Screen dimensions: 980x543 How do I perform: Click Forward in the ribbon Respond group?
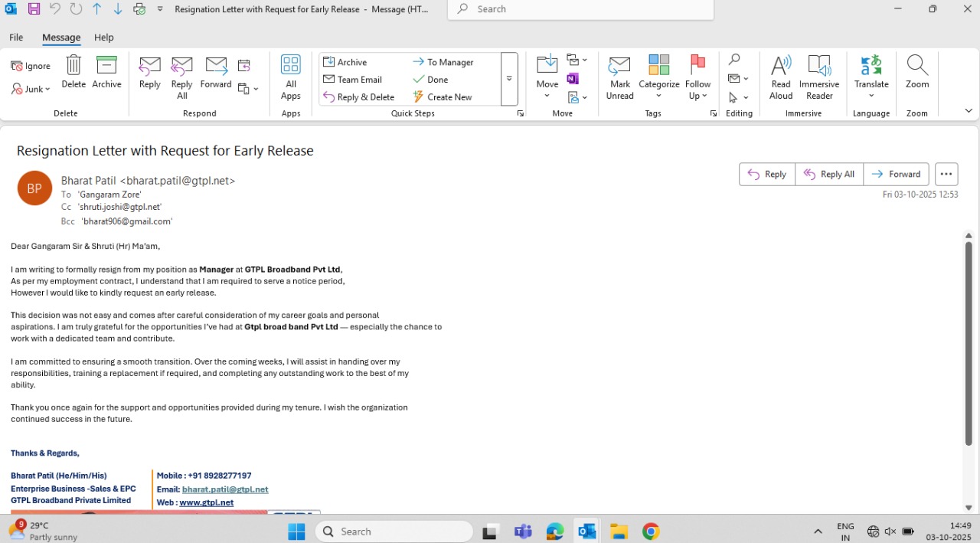(216, 73)
